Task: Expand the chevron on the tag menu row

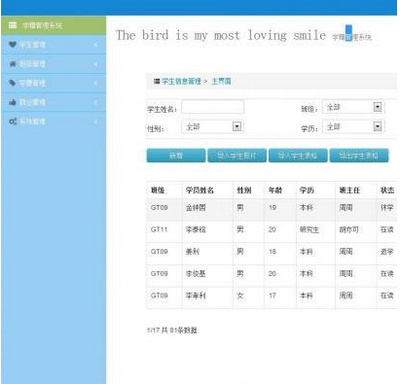Action: point(96,83)
